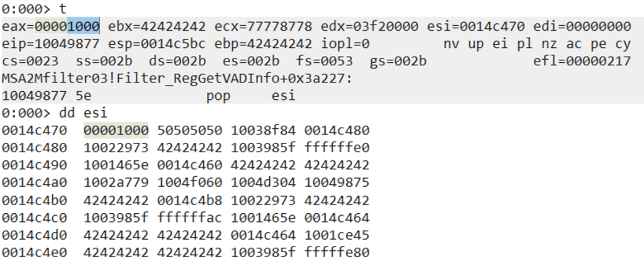This screenshot has height=261, width=644.
Task: Click the 50505050 value in memory dump
Action: (189, 131)
